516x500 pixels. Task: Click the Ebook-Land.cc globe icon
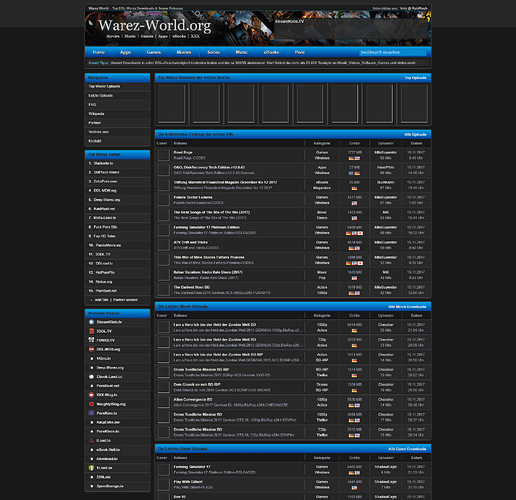(x=91, y=377)
